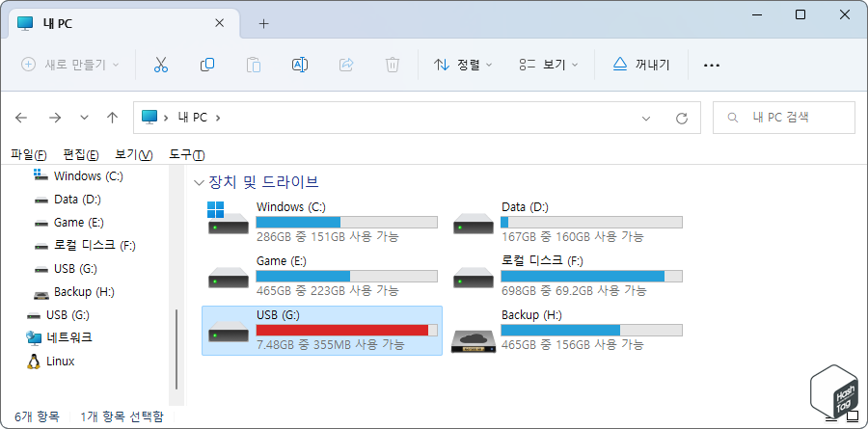Click the Share icon in toolbar
Screen dimensions: 868x429
click(346, 65)
